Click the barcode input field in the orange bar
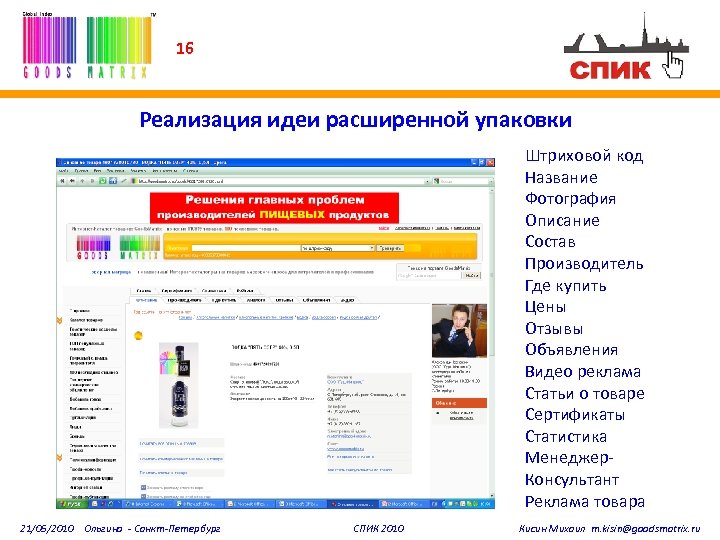 click(245, 248)
